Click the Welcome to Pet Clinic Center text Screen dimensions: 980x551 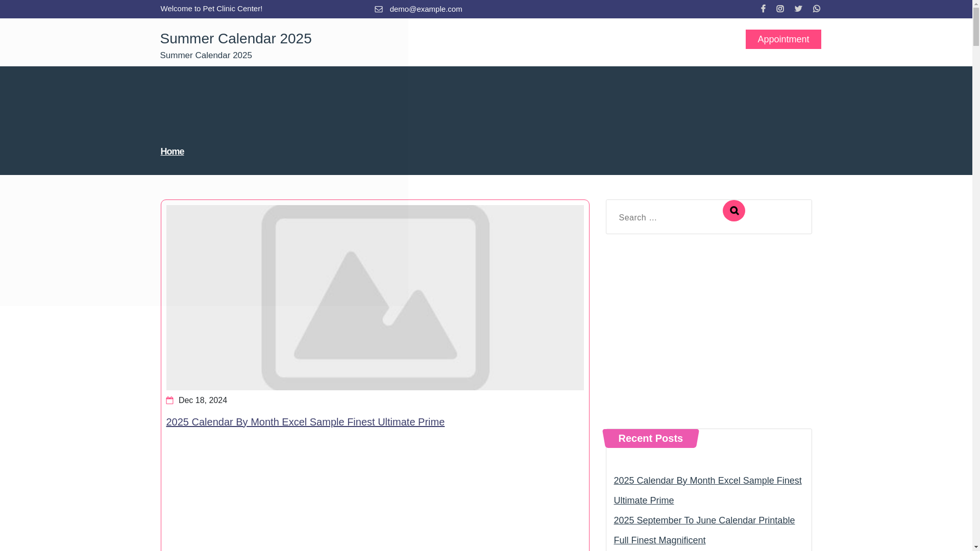211,9
